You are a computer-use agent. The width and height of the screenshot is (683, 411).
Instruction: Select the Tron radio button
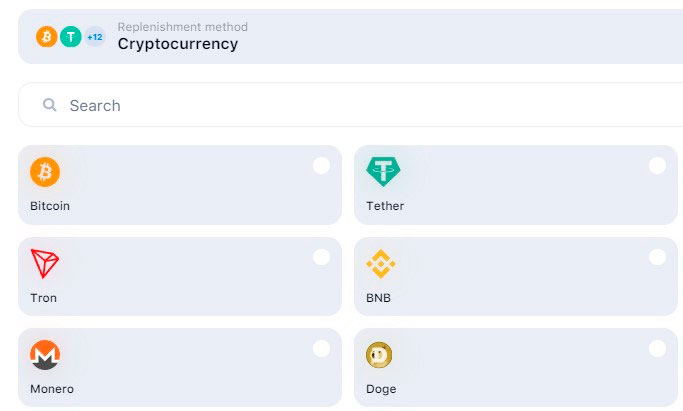pyautogui.click(x=321, y=257)
